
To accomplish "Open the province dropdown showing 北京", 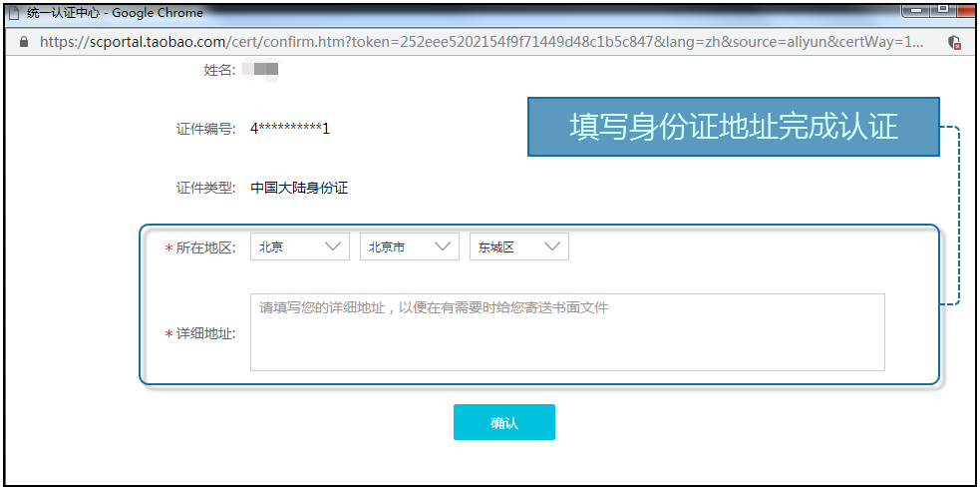I will click(x=299, y=247).
